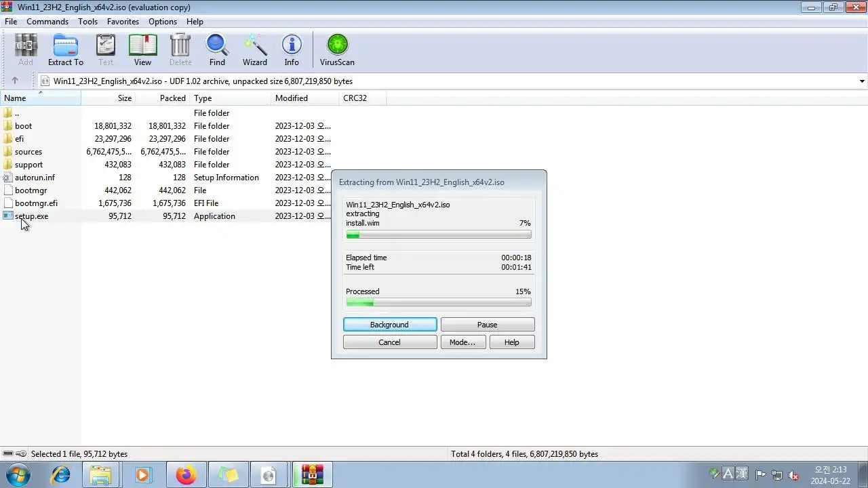Click the Delete toolbar icon
The height and width of the screenshot is (488, 868).
point(180,50)
